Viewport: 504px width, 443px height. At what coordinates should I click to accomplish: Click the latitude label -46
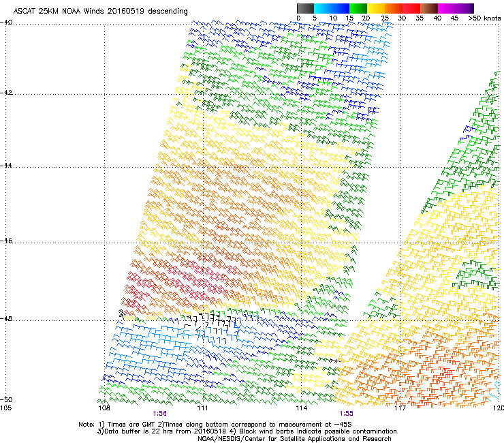[6, 241]
